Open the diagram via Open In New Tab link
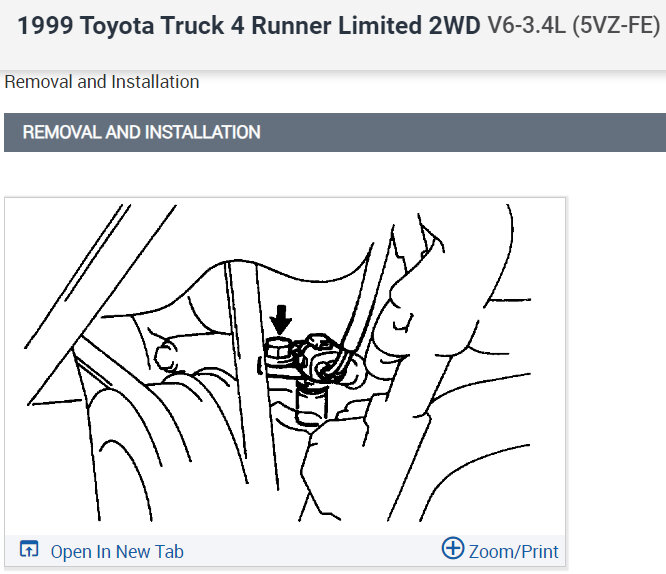666x574 pixels. click(x=117, y=551)
